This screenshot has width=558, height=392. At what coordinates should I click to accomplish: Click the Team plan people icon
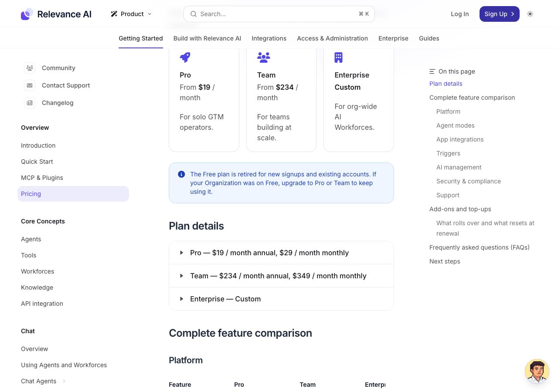coord(263,57)
